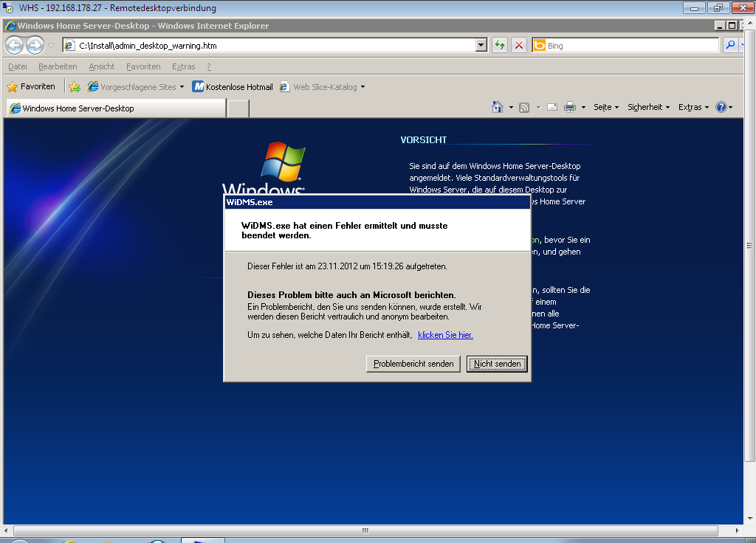Click the Home house icon in the command bar
The height and width of the screenshot is (543, 756).
(x=498, y=107)
